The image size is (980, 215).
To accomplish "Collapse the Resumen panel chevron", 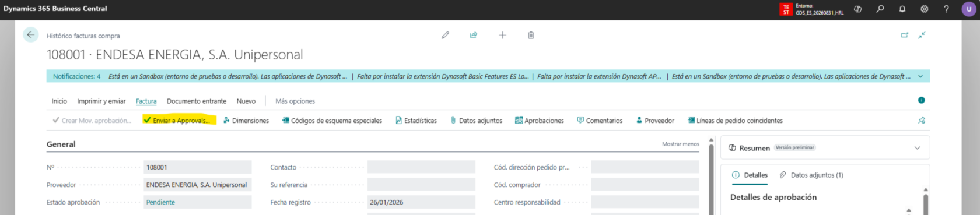I will click(917, 148).
